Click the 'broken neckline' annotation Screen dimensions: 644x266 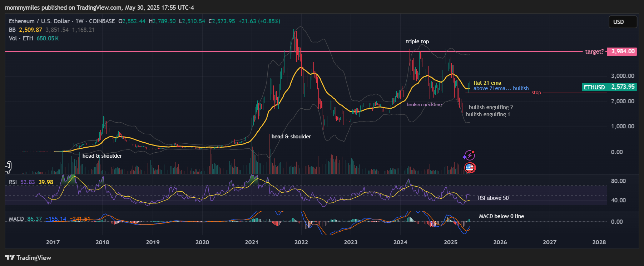click(424, 104)
